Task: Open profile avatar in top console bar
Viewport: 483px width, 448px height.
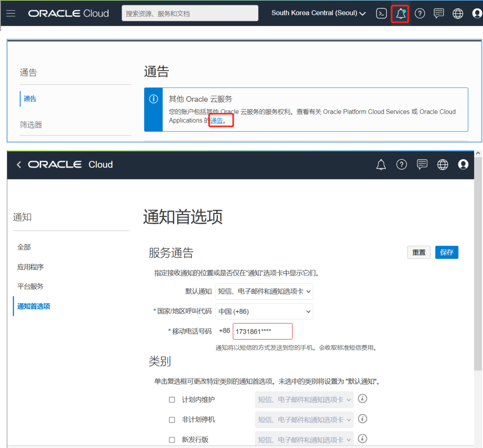Action: (477, 14)
